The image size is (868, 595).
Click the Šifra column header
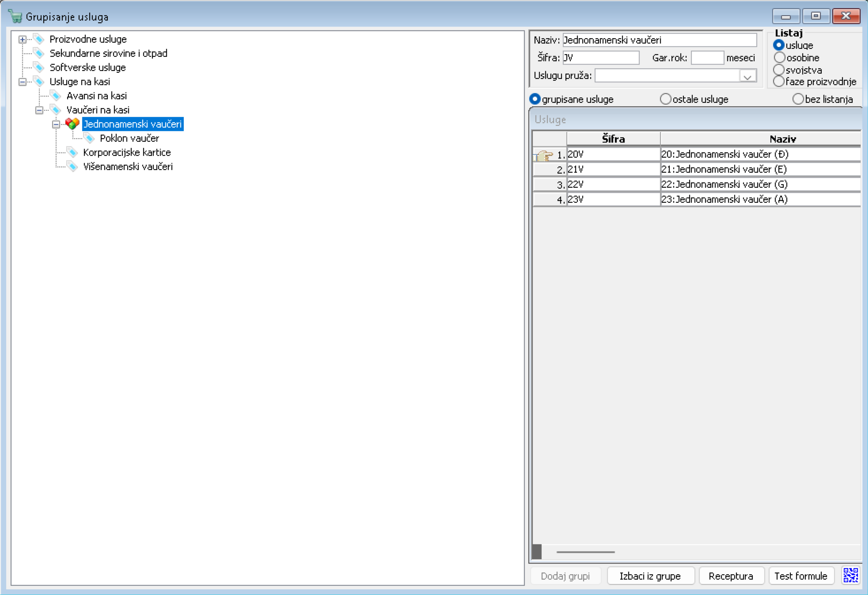[613, 139]
